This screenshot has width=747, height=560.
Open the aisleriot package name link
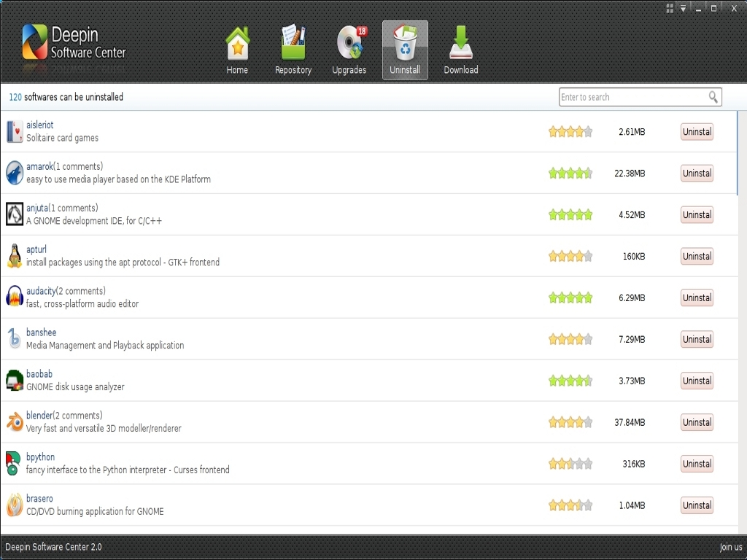pyautogui.click(x=39, y=125)
